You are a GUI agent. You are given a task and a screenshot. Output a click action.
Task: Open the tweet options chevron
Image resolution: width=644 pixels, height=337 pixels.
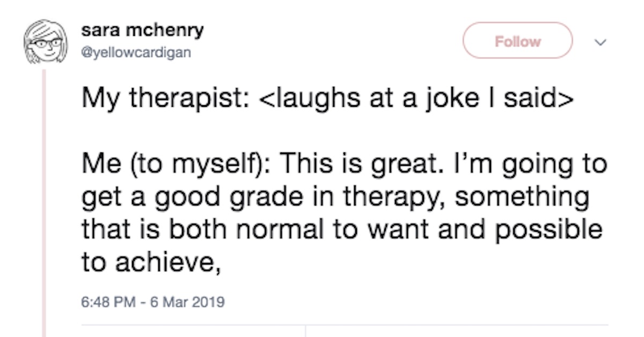pyautogui.click(x=602, y=41)
